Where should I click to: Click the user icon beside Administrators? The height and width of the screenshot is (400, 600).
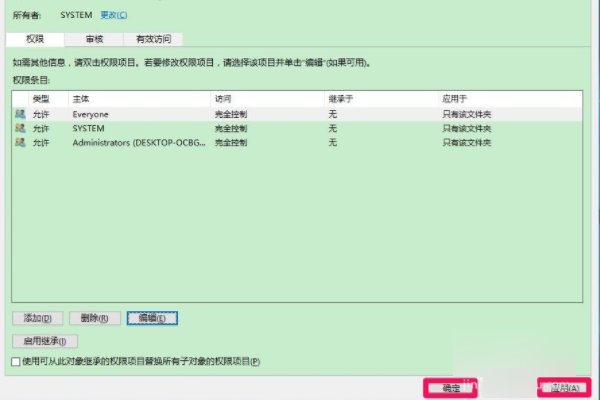click(20, 142)
